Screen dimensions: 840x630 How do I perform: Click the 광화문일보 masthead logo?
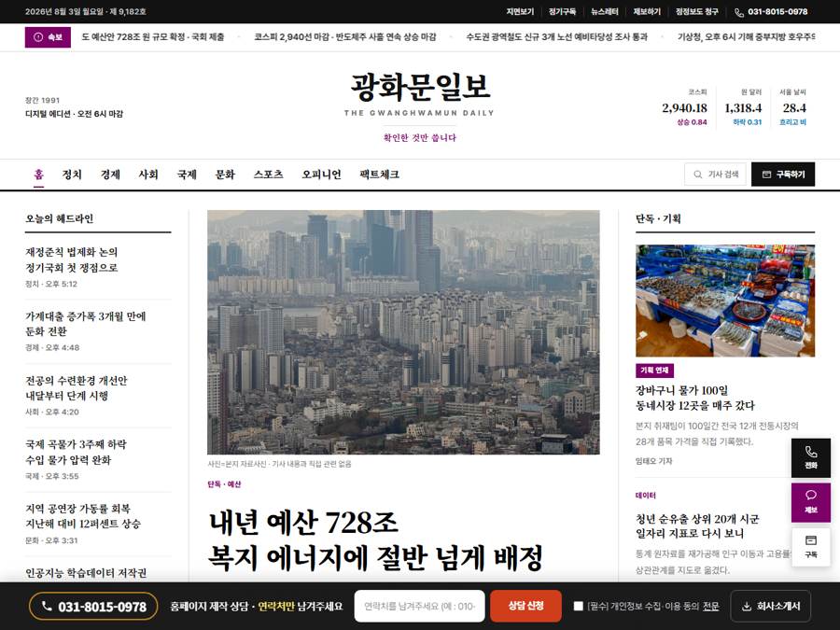419,88
